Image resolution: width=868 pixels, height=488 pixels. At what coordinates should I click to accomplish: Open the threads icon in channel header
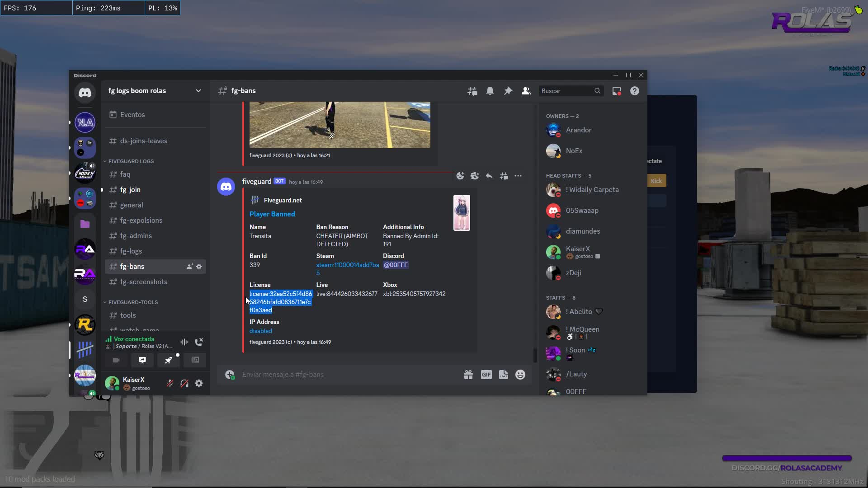472,91
